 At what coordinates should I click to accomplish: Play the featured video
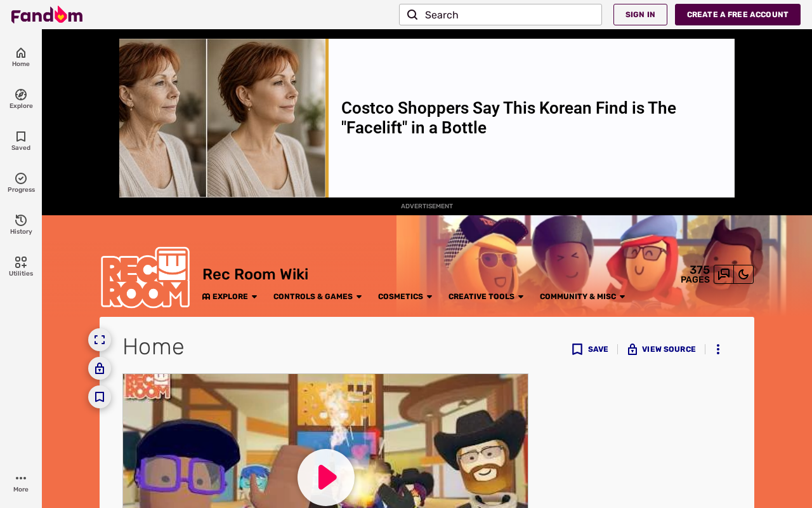pos(326,478)
